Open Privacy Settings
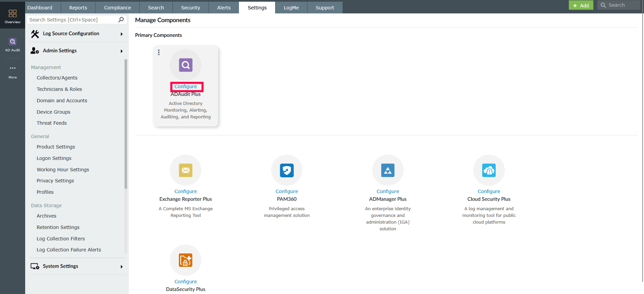Screen dimensions: 644x294 (x=55, y=181)
